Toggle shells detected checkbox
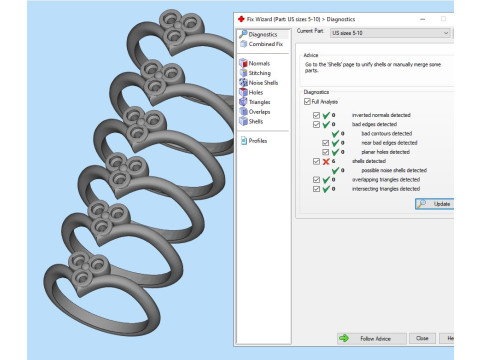 point(316,161)
